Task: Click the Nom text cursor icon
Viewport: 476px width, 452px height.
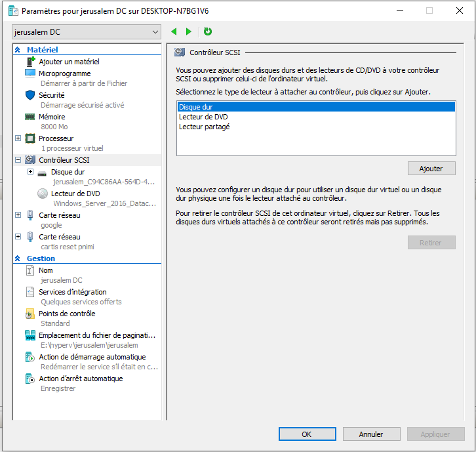Action: tap(30, 270)
